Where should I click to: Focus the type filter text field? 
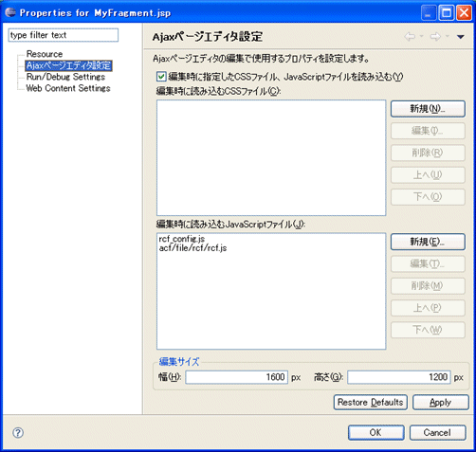tap(64, 35)
